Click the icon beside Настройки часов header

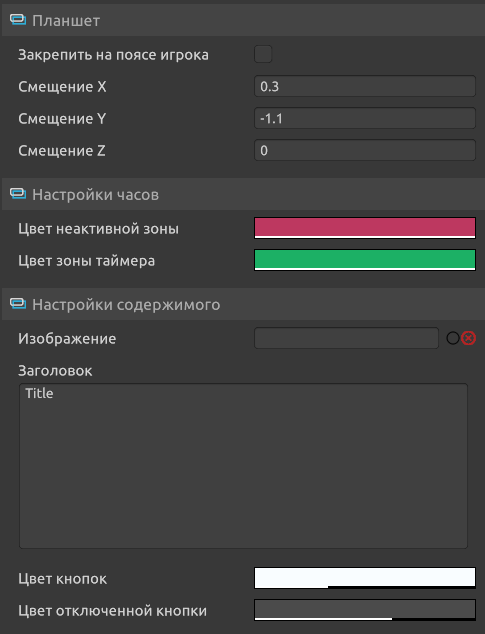tap(18, 194)
